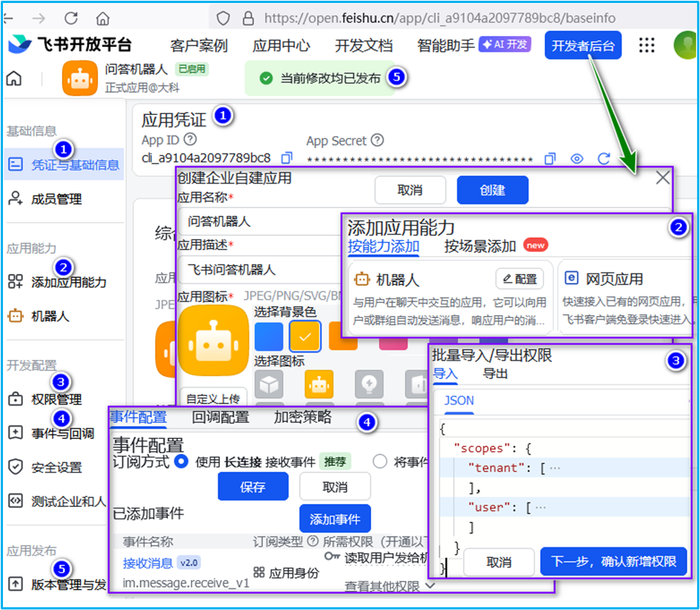Click the blue 创建 button
700x610 pixels.
[x=492, y=190]
